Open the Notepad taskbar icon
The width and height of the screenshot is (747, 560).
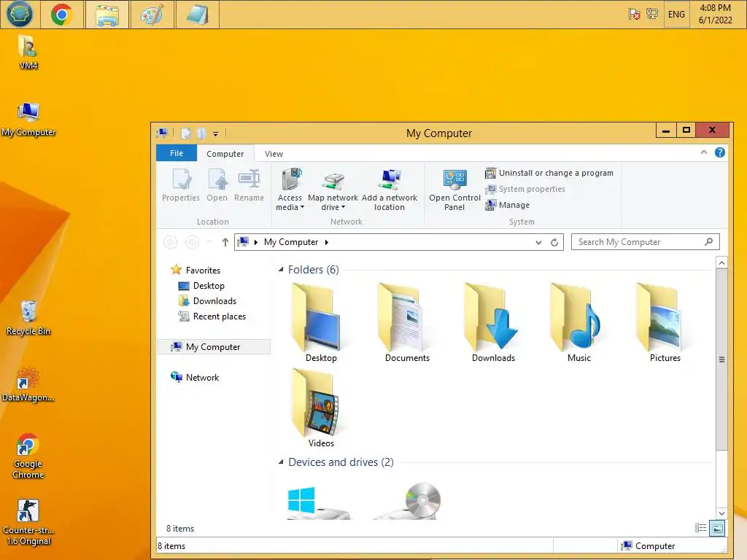click(197, 15)
